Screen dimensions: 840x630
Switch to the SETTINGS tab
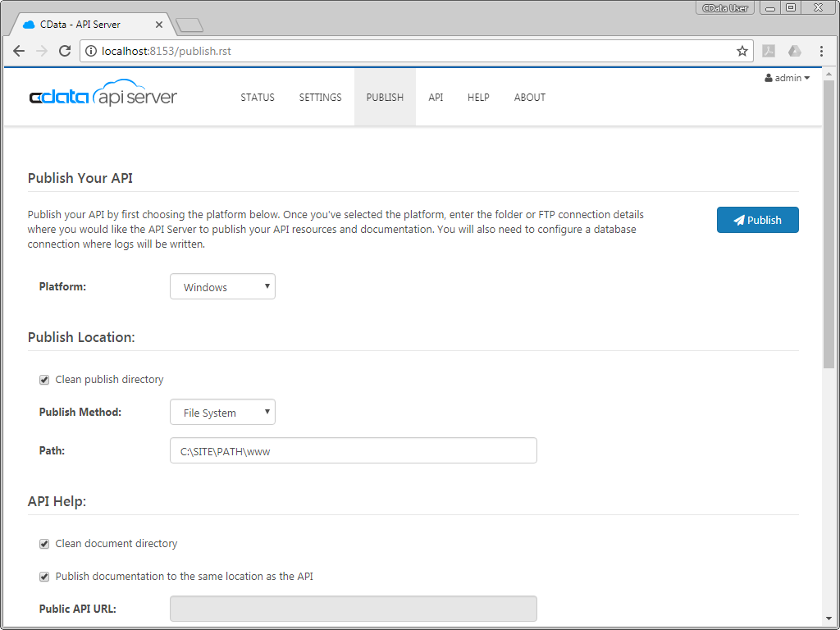pos(320,97)
